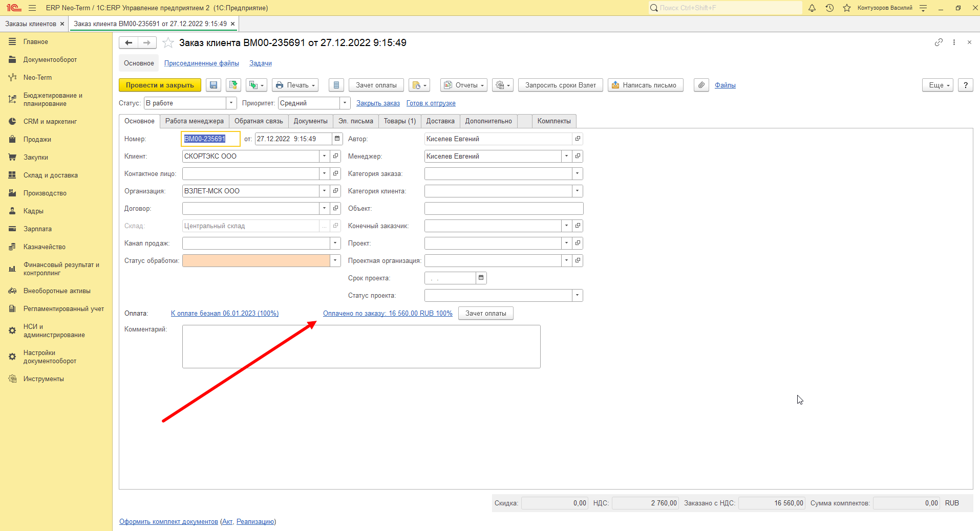Go back with the left arrow button
Viewport: 980px width, 531px height.
129,43
